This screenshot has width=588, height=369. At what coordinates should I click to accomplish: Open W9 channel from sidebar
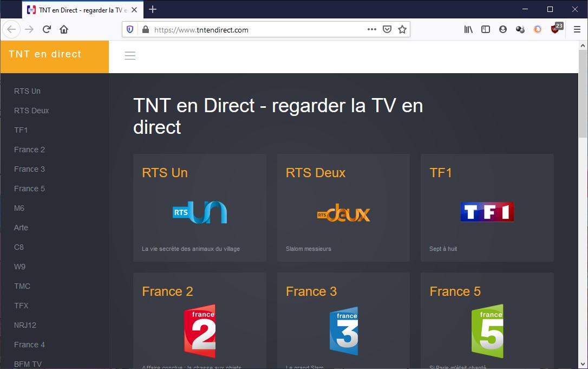coord(19,267)
